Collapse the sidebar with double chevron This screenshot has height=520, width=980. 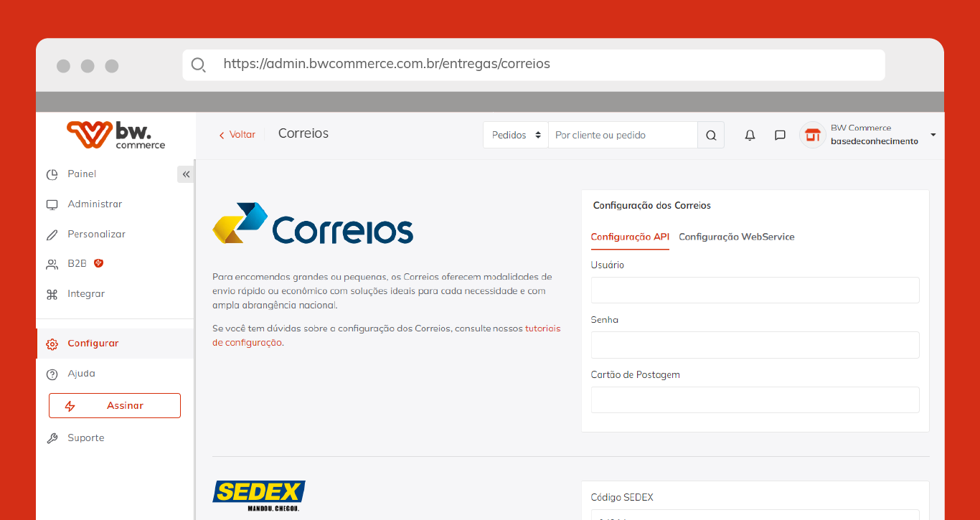(x=186, y=174)
